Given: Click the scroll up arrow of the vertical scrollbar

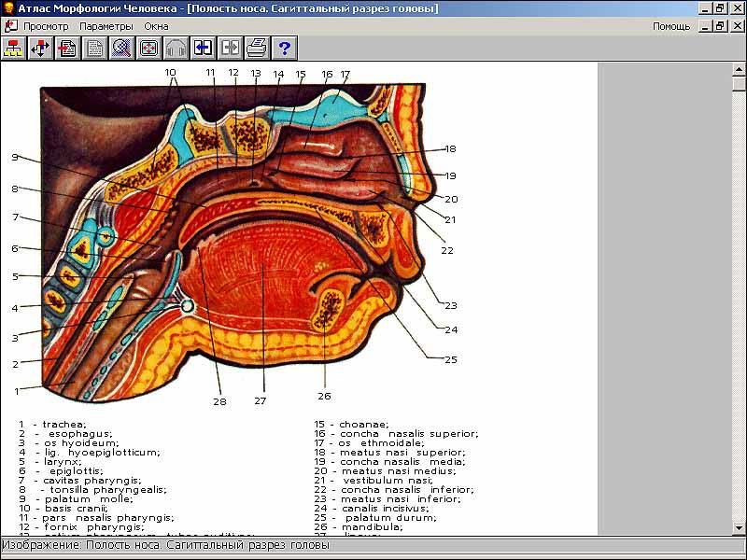Looking at the screenshot, I should [739, 70].
